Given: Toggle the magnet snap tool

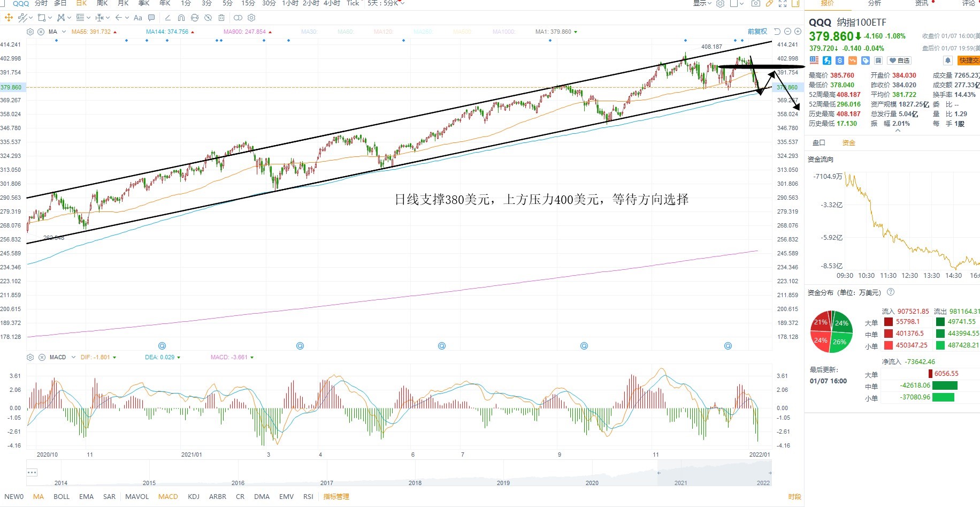Looking at the screenshot, I should (x=181, y=18).
